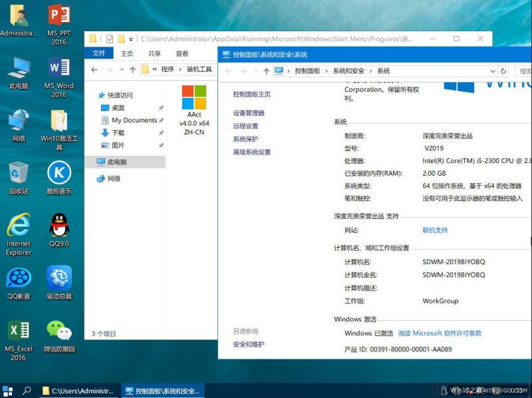This screenshot has width=532, height=398.
Task: Open the 文件 menu tab
Action: pos(99,53)
